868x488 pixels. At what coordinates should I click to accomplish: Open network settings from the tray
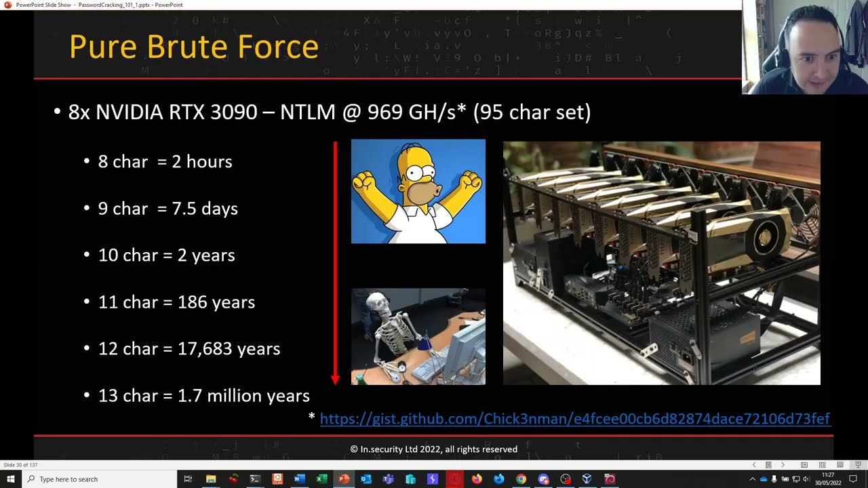(x=796, y=479)
